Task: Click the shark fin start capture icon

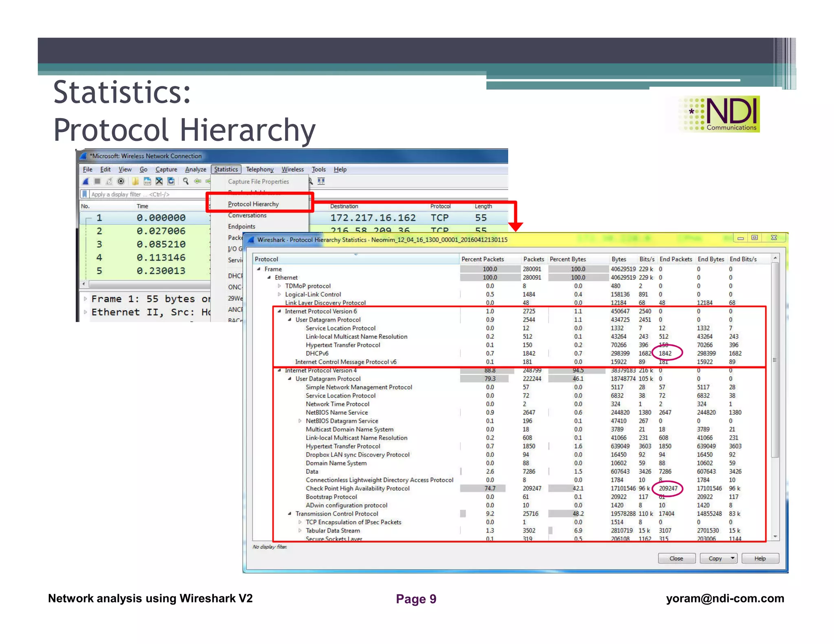Action: 86,181
